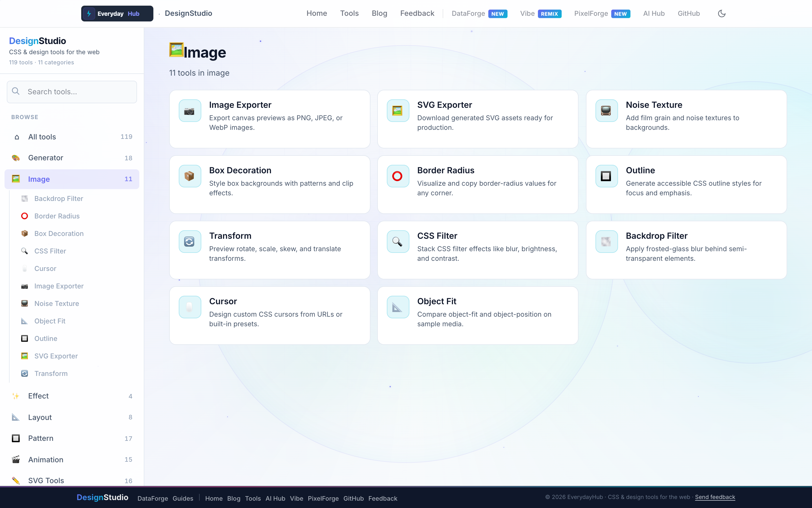Open DataForge in the top navigation

pyautogui.click(x=480, y=14)
